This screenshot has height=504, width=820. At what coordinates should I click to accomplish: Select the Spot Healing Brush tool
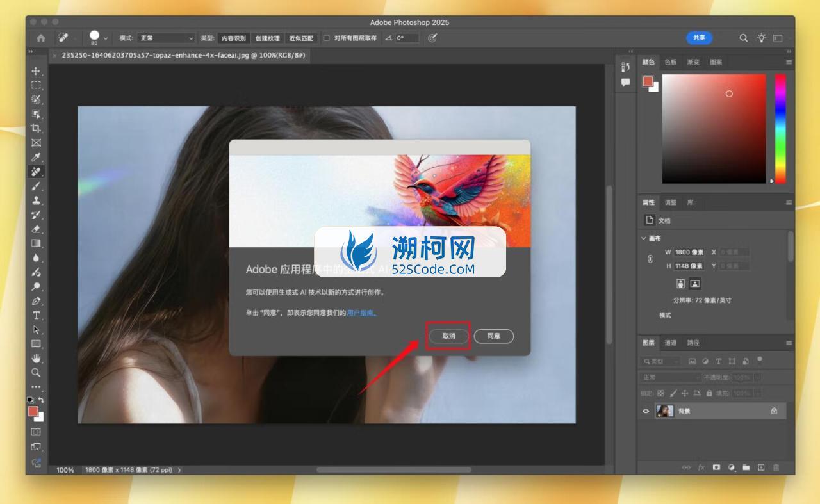tap(36, 172)
